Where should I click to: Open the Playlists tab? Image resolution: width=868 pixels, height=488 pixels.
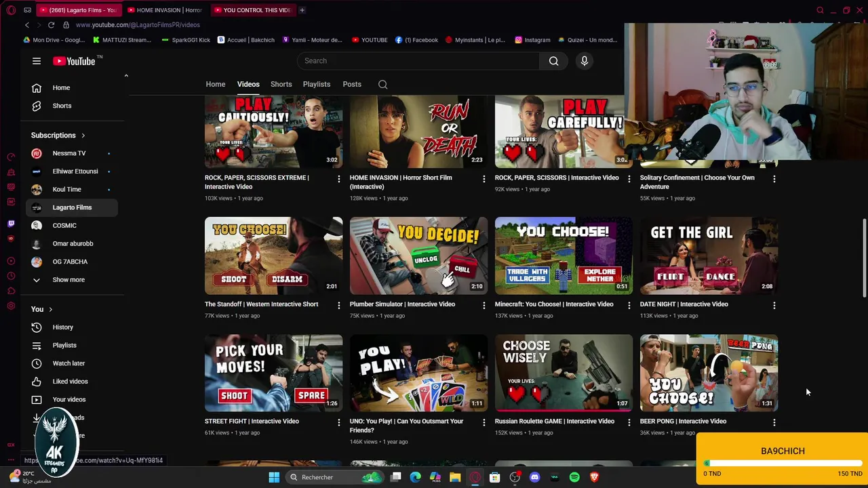coord(317,85)
